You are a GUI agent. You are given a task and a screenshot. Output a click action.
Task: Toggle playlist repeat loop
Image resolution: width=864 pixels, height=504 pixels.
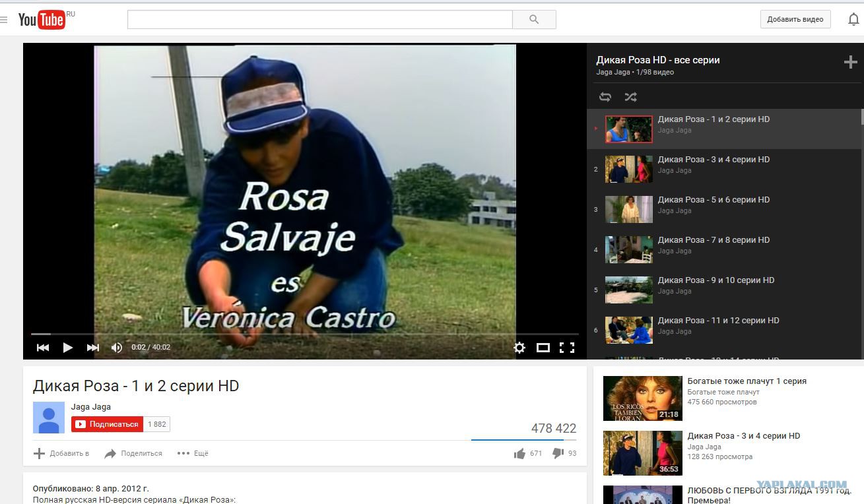(605, 97)
